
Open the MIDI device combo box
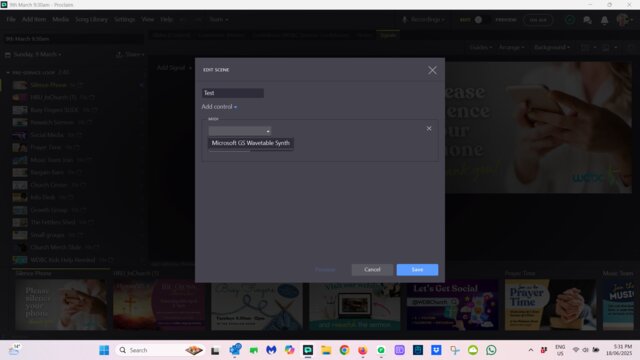point(240,131)
